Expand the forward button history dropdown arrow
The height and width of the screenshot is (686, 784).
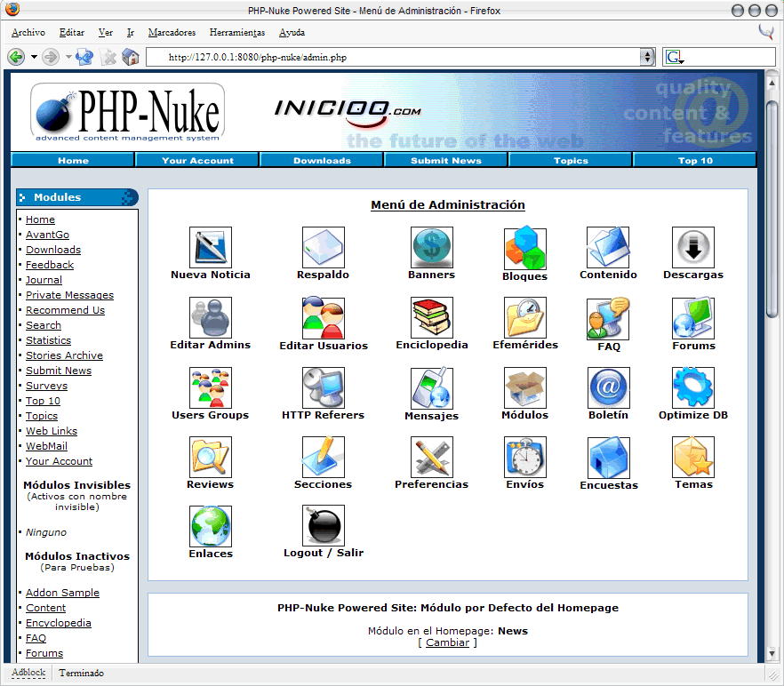tap(68, 57)
